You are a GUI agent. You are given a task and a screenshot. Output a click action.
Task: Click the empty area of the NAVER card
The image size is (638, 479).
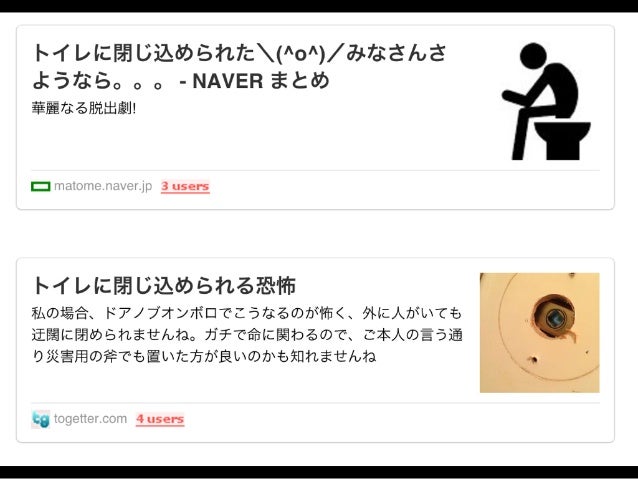tap(260, 142)
